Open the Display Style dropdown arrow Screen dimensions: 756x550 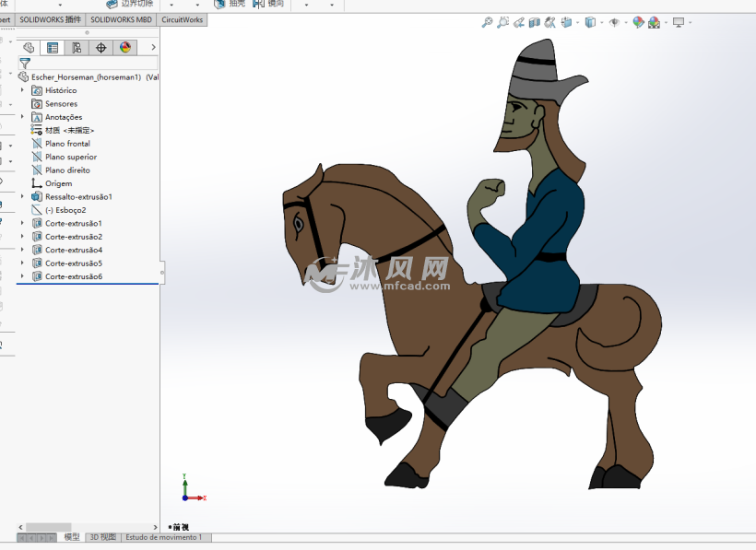point(601,23)
